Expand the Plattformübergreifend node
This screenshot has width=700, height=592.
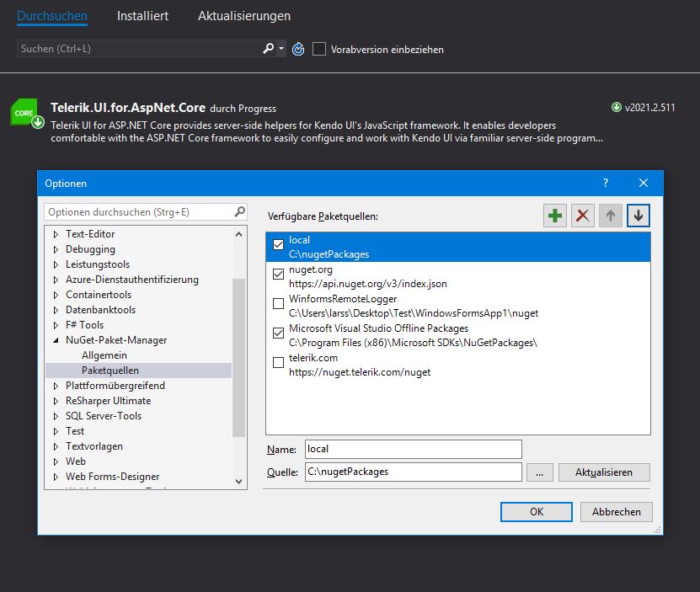56,386
